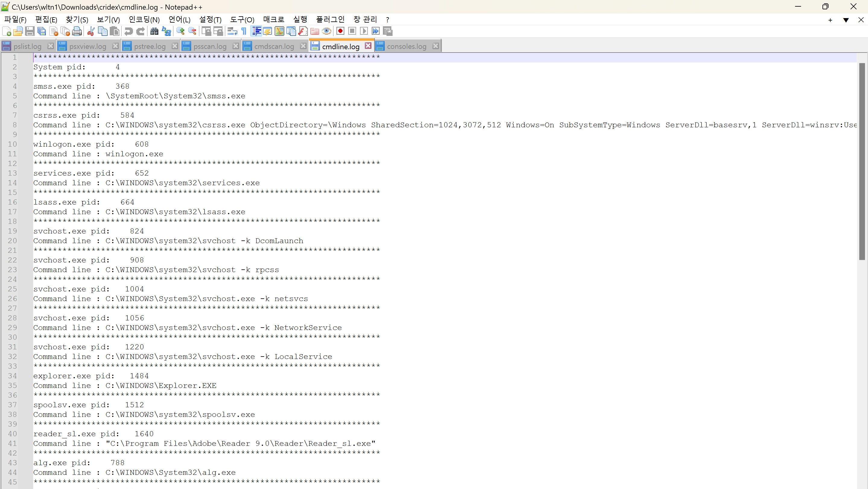Save the current file using Save icon

point(30,31)
